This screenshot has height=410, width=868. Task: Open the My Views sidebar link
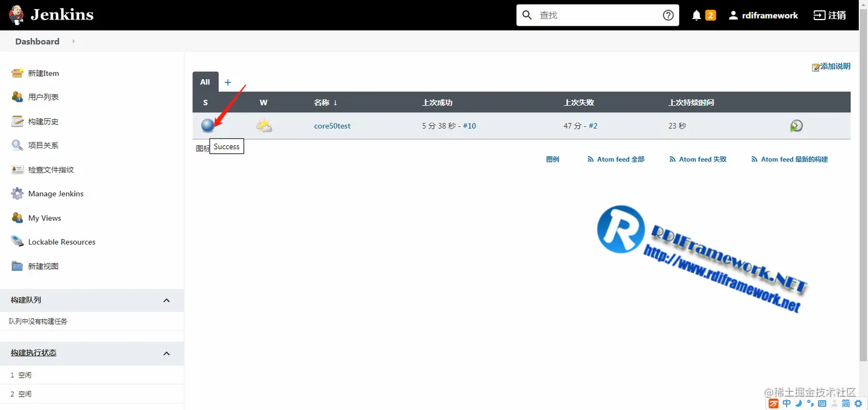click(45, 218)
